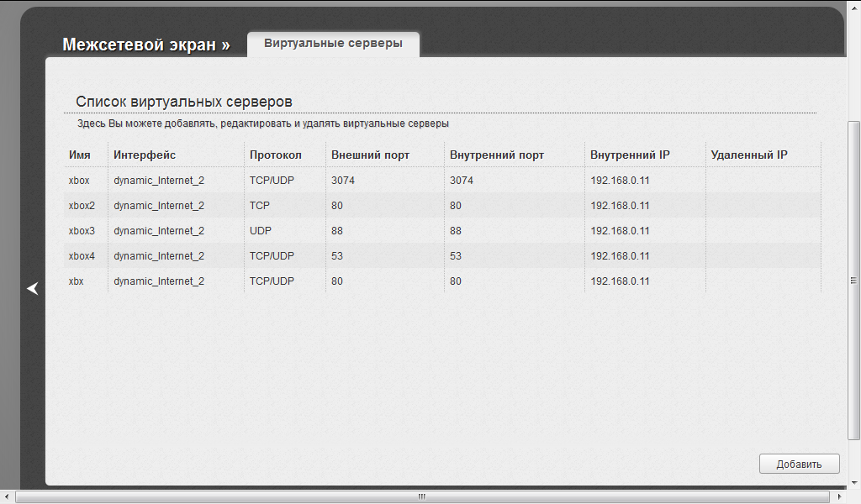Click the left arrow icon to show the side menu
Viewport: 861px width, 504px height.
tap(33, 288)
